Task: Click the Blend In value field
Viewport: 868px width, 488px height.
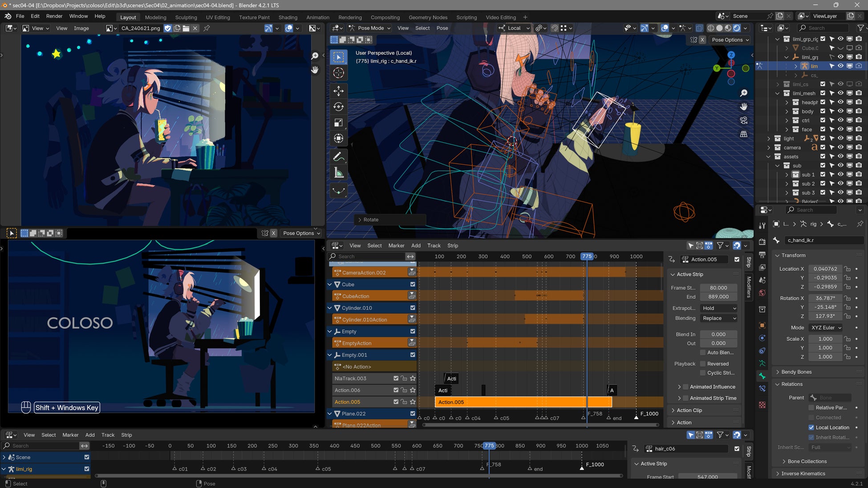Action: [x=718, y=335]
